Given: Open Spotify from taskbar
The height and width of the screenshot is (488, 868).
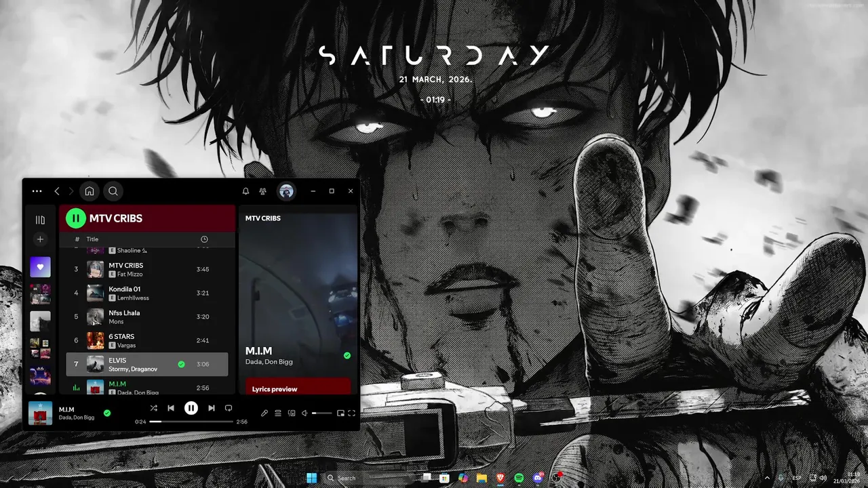Looking at the screenshot, I should pos(519,478).
